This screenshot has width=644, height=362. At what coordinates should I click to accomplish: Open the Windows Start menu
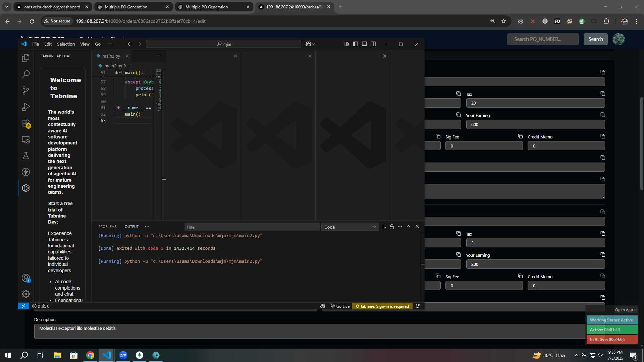(8, 355)
